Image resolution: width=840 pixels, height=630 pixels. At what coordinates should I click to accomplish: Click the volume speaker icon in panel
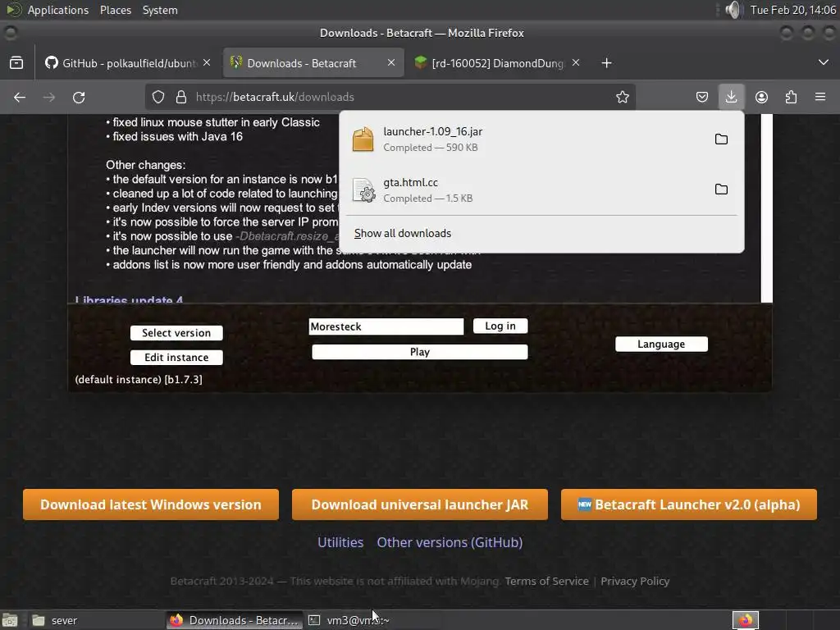coord(733,10)
